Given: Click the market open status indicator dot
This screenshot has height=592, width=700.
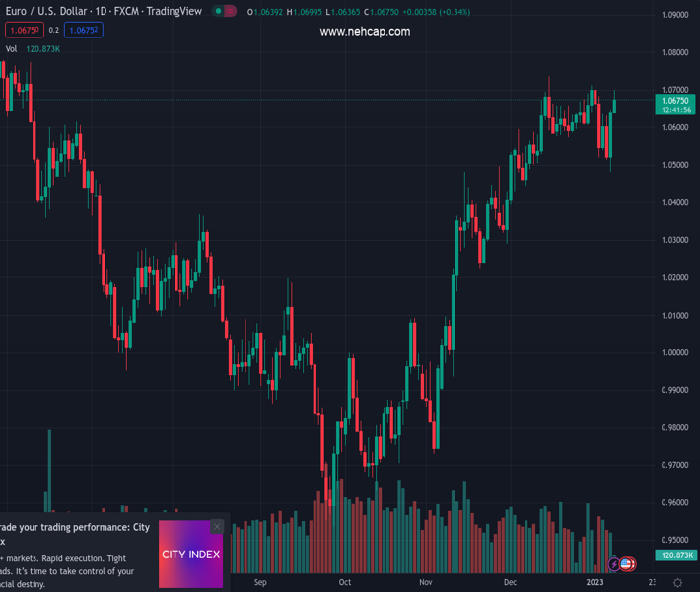Looking at the screenshot, I should pos(218,12).
